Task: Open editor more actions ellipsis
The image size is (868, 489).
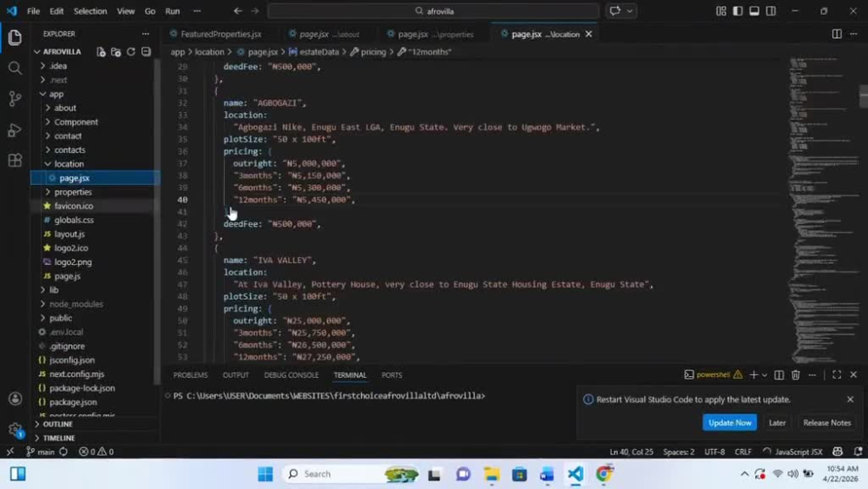Action: (853, 34)
